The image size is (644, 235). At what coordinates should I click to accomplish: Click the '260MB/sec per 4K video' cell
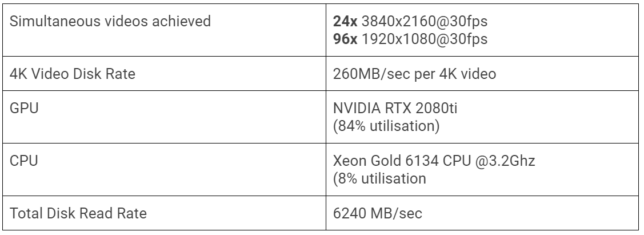click(483, 74)
